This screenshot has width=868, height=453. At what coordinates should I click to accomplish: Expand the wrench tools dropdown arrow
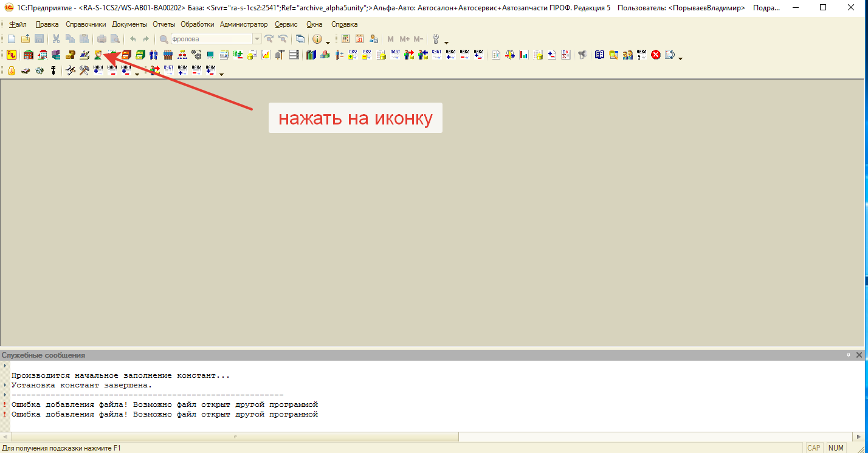tap(447, 42)
